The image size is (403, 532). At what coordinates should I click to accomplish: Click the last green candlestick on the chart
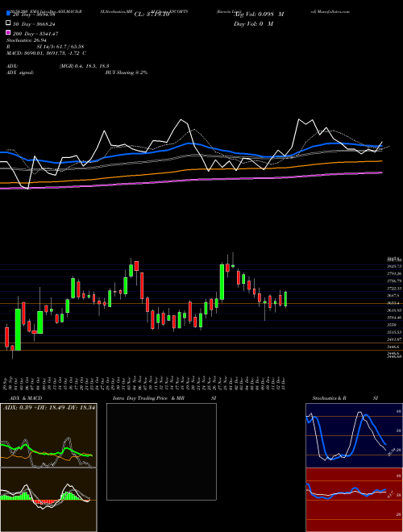point(285,299)
